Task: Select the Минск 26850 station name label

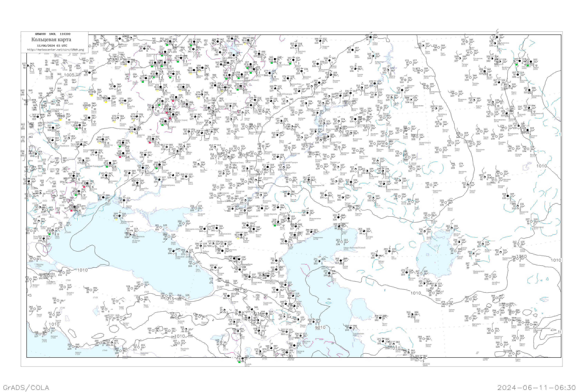Action: [x=119, y=93]
